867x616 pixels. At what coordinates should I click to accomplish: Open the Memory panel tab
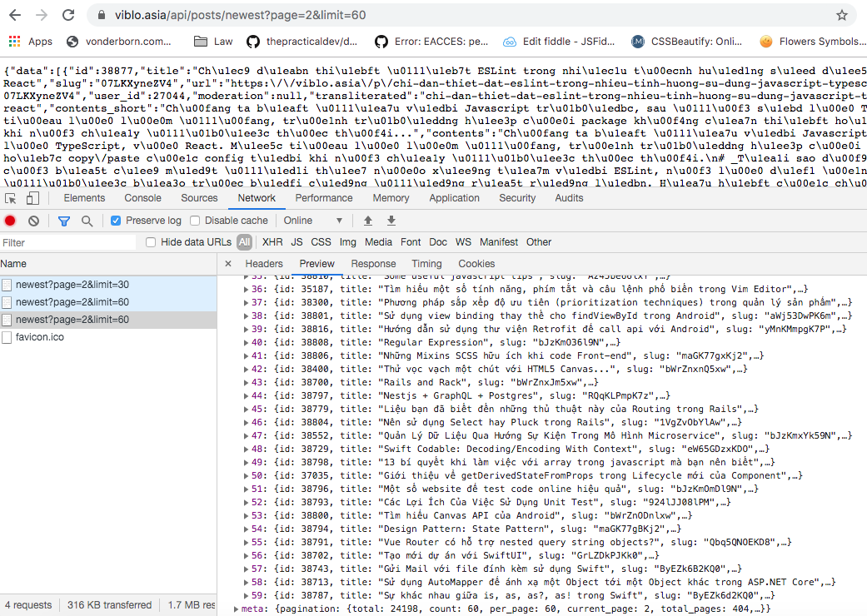point(391,198)
